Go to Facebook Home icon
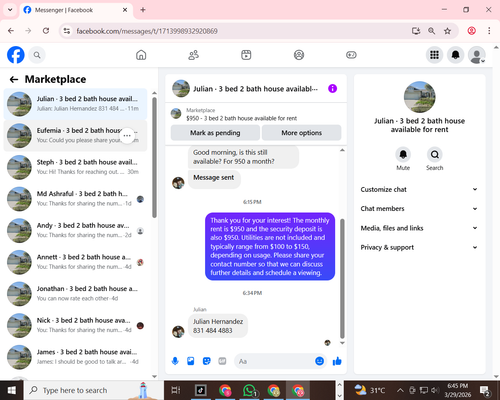 click(x=141, y=55)
